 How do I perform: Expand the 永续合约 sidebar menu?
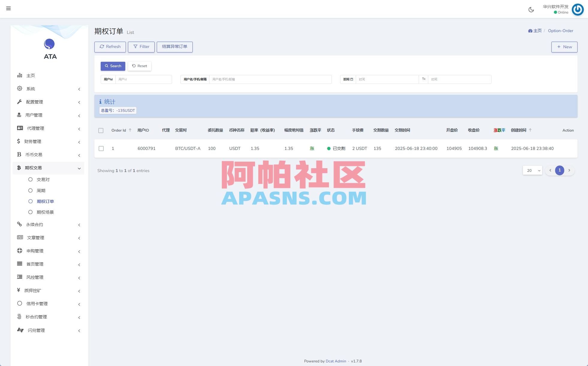34,224
